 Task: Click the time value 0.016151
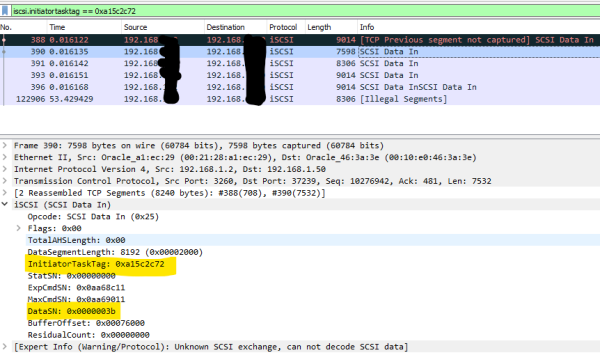click(x=69, y=75)
